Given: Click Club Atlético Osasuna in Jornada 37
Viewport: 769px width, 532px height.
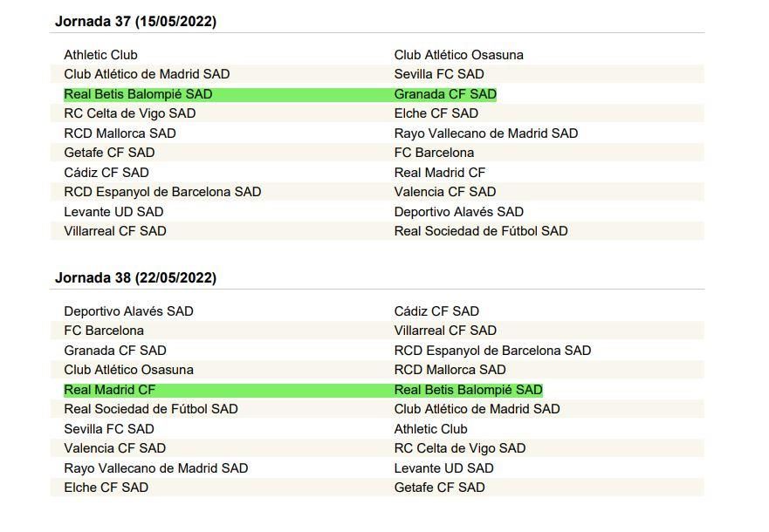Looking at the screenshot, I should click(458, 55).
